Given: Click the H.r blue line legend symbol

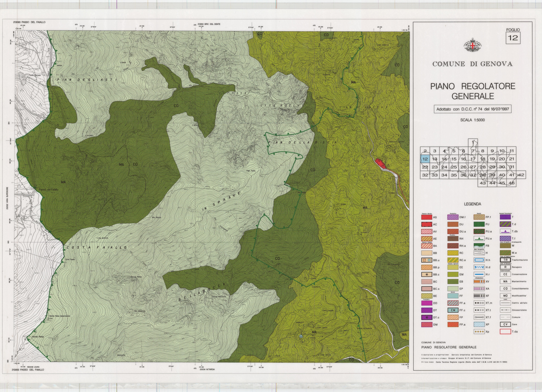Looking at the screenshot, I should click(x=479, y=274).
